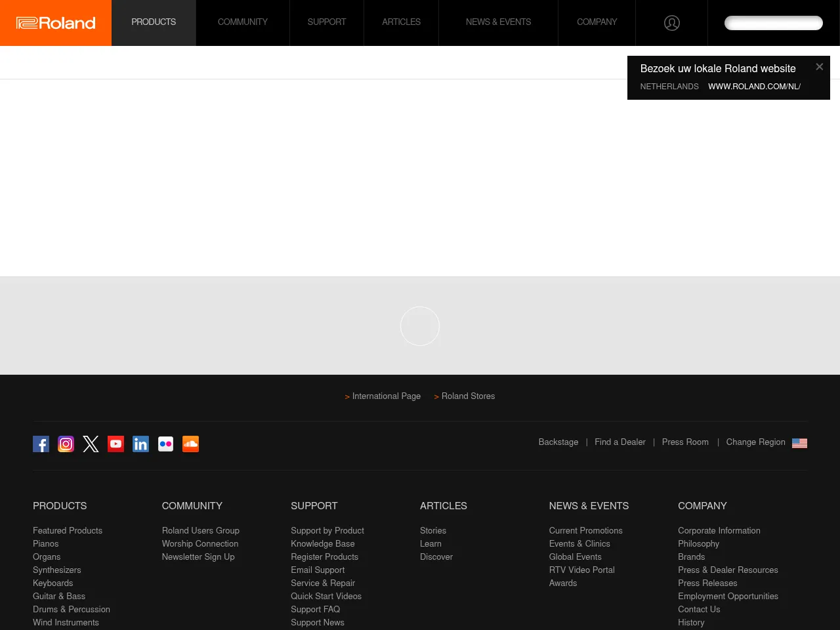Expand the Company navigation menu
840x630 pixels.
[597, 22]
